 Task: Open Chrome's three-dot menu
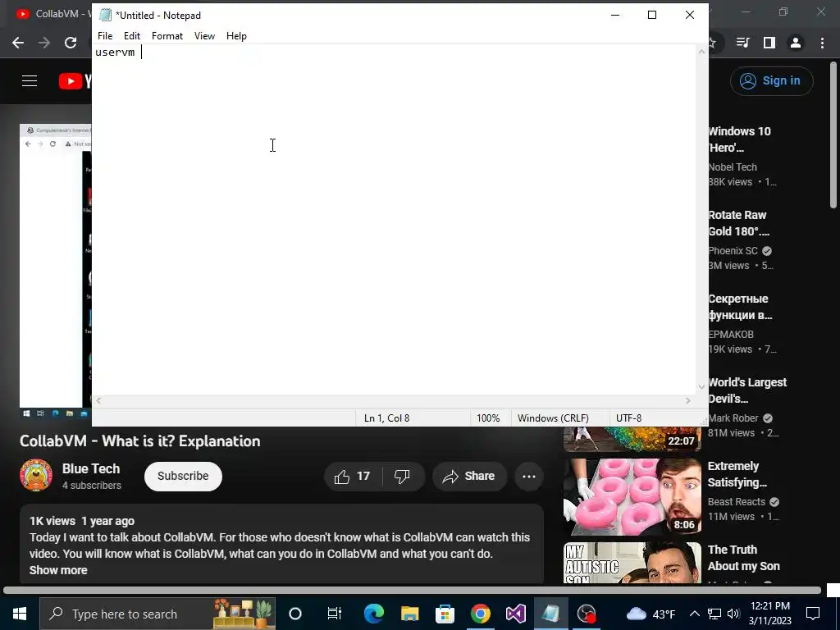[x=822, y=43]
